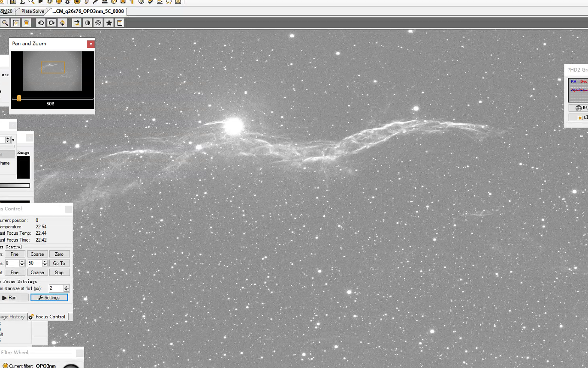Click the zoom out magnifier icon
Image resolution: width=588 pixels, height=368 pixels.
5,23
